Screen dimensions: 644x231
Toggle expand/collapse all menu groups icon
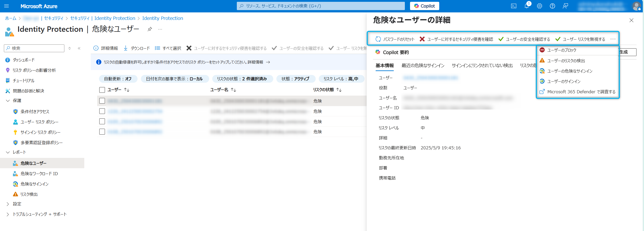[x=70, y=48]
